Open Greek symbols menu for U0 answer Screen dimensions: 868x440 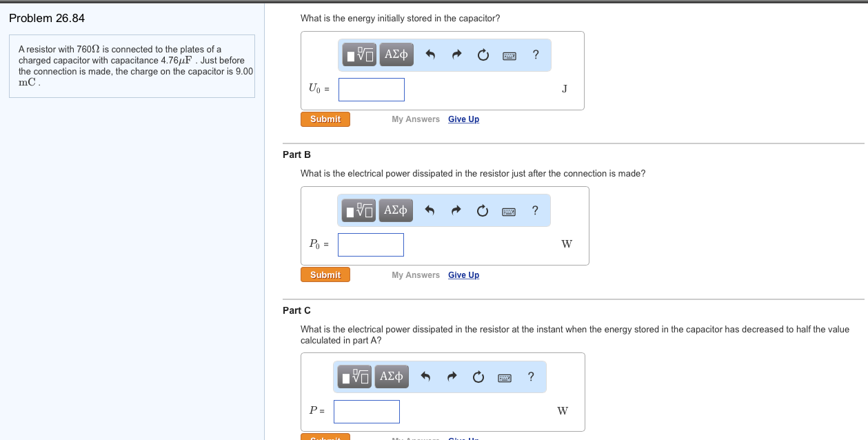(x=396, y=54)
